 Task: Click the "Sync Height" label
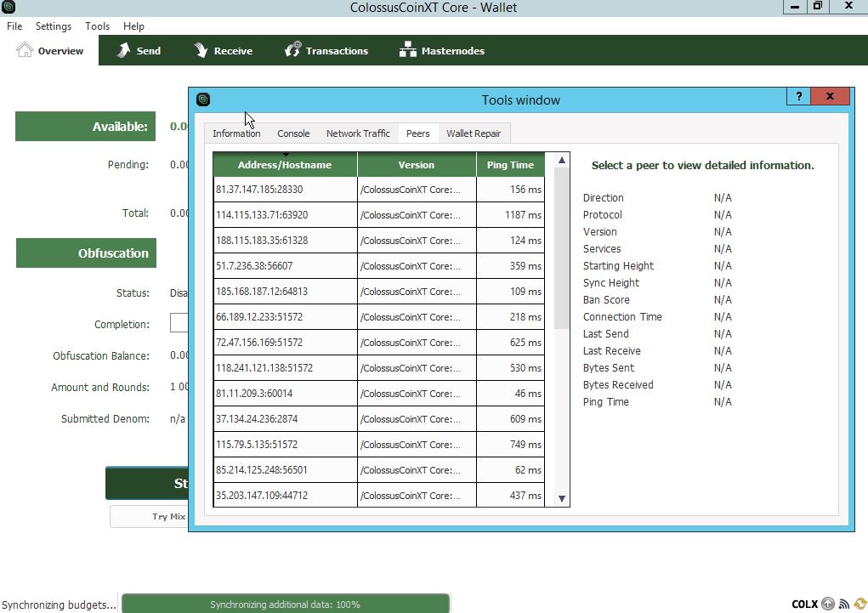(x=611, y=283)
